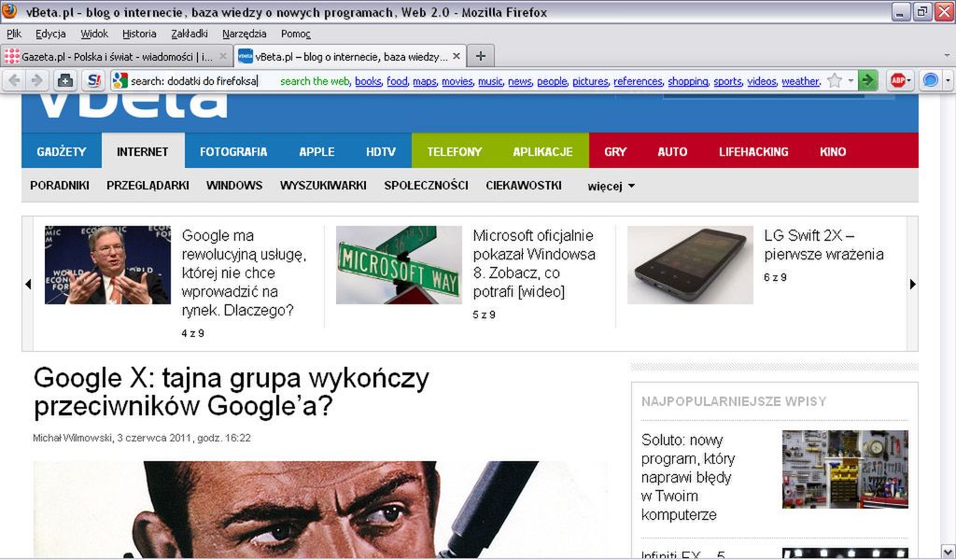Click the 'shopping' search link
The height and width of the screenshot is (560, 956).
688,81
